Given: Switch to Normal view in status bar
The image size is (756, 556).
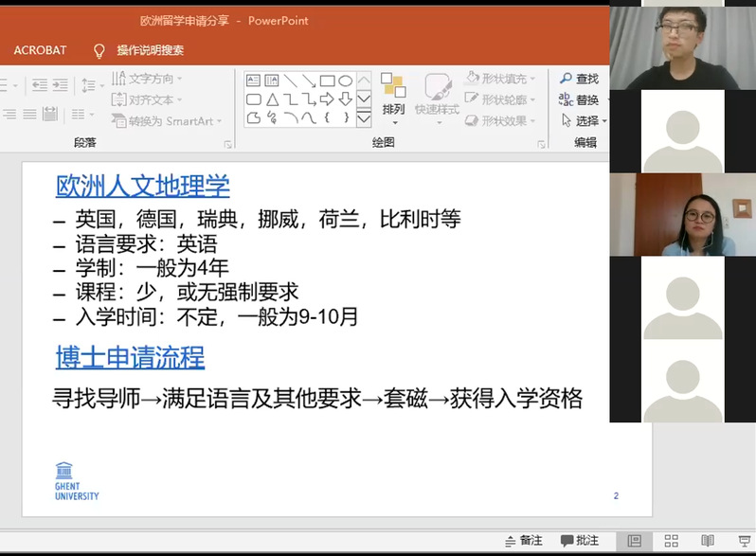Looking at the screenshot, I should (x=634, y=541).
